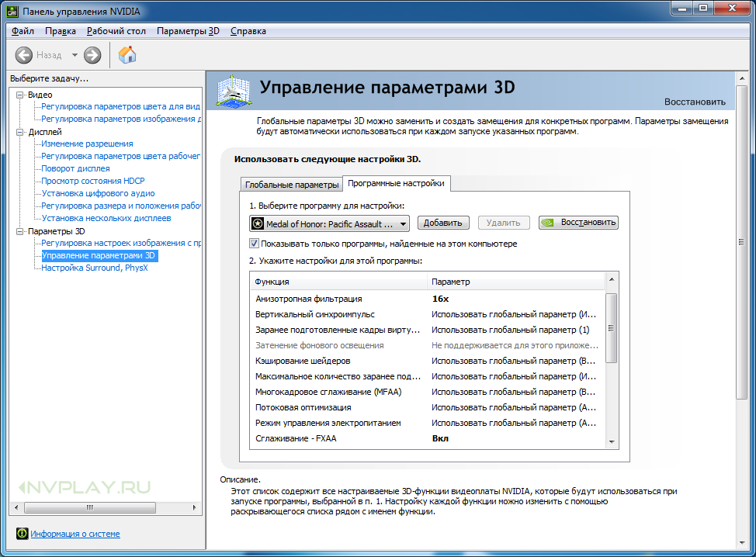Click main page scroll down arrow

coord(741,542)
